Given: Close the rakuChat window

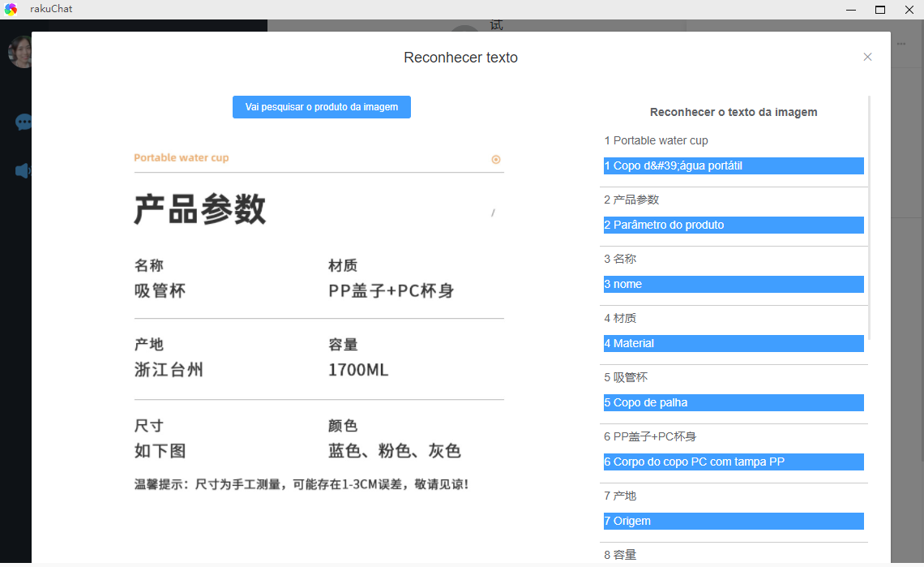Looking at the screenshot, I should pos(909,10).
